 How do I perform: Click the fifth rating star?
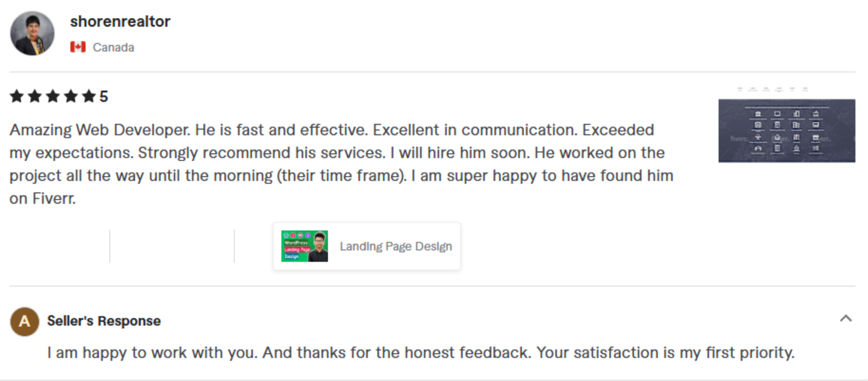89,96
